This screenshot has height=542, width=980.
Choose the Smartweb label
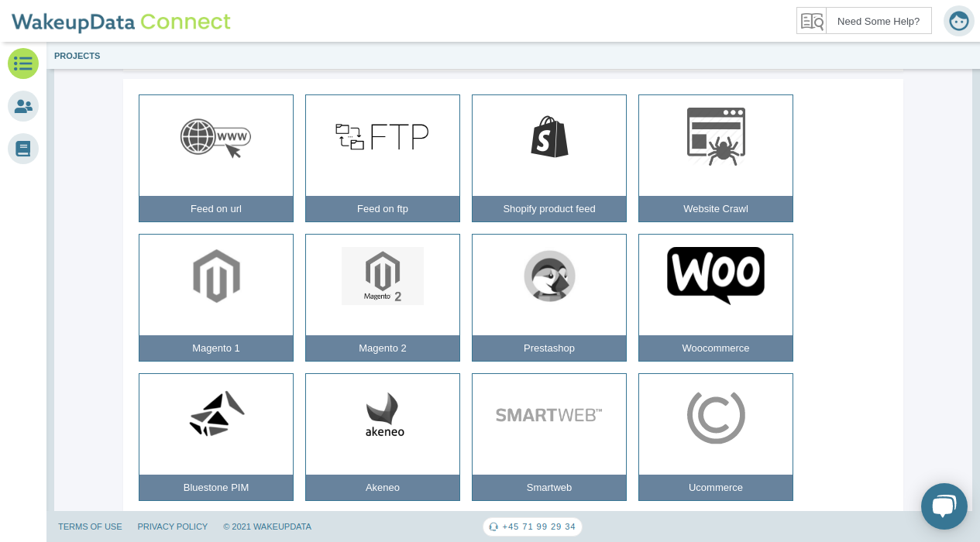click(x=549, y=488)
